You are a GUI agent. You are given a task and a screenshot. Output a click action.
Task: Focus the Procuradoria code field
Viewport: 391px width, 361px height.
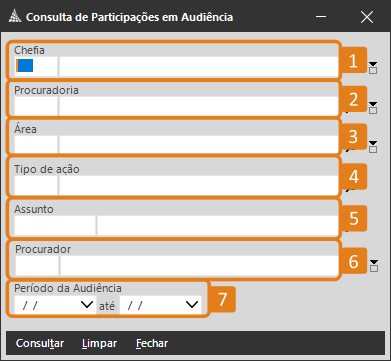36,106
